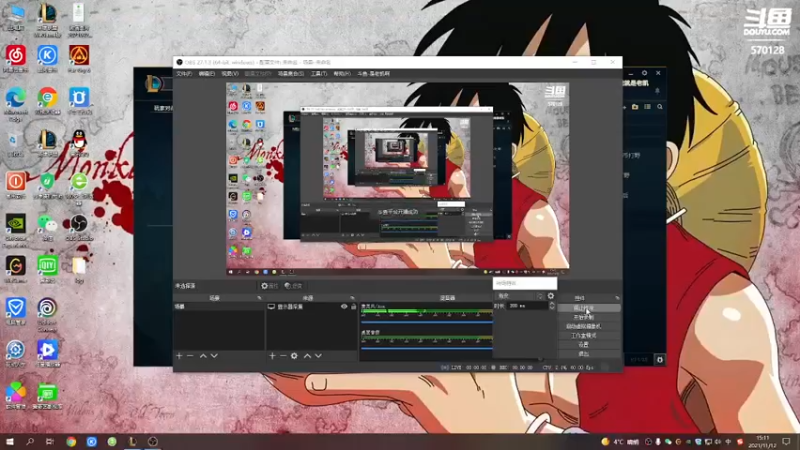Open 滤镜 filters button above Sources
The height and width of the screenshot is (450, 800).
click(293, 286)
